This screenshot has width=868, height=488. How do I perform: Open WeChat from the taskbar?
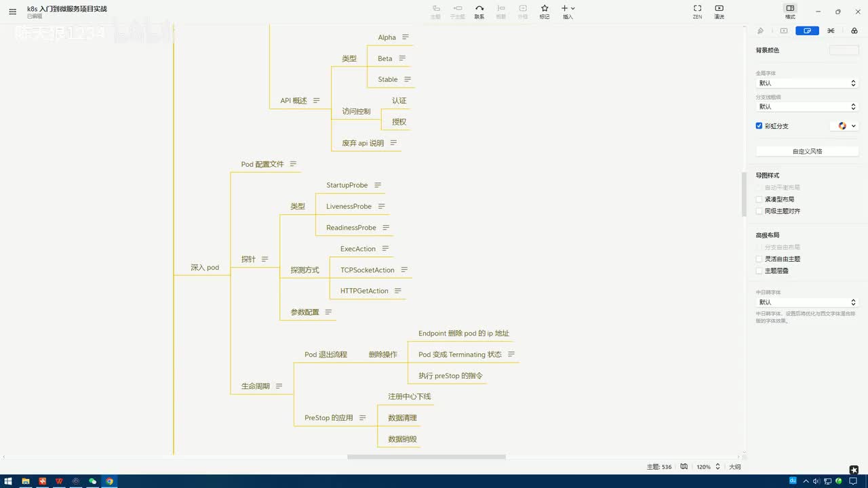[93, 481]
